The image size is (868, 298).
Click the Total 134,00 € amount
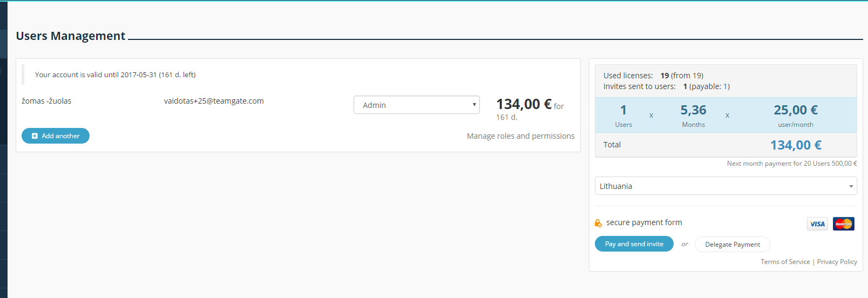[796, 145]
